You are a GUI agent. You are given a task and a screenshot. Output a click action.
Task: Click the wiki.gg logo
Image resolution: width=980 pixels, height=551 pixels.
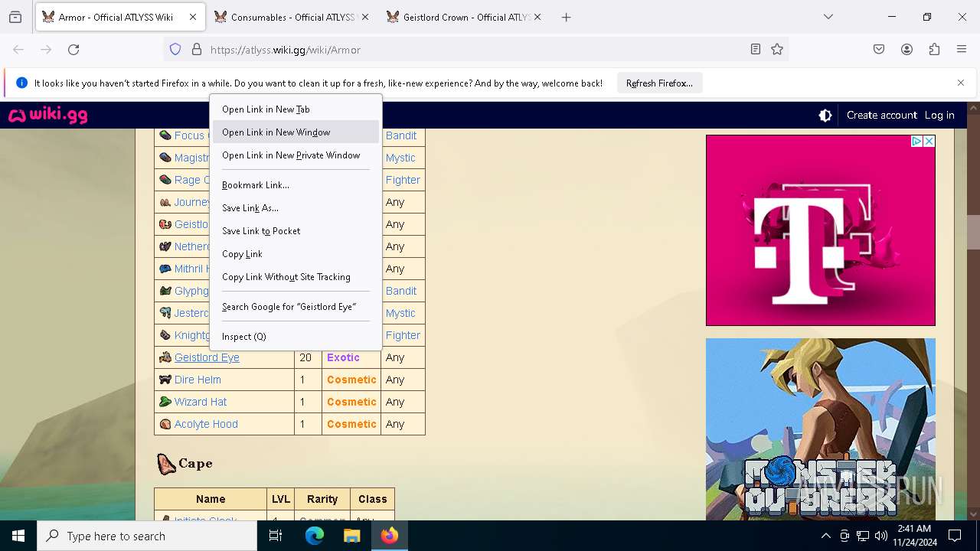47,116
